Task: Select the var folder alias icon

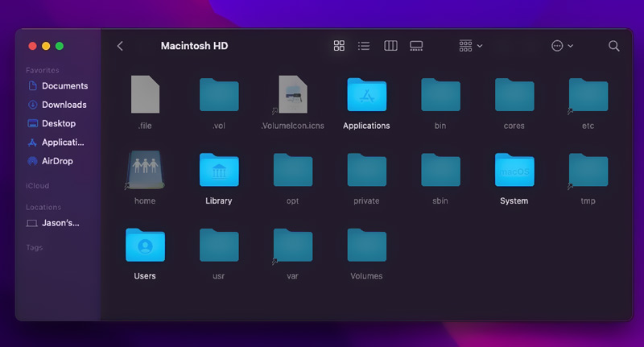Action: (292, 246)
